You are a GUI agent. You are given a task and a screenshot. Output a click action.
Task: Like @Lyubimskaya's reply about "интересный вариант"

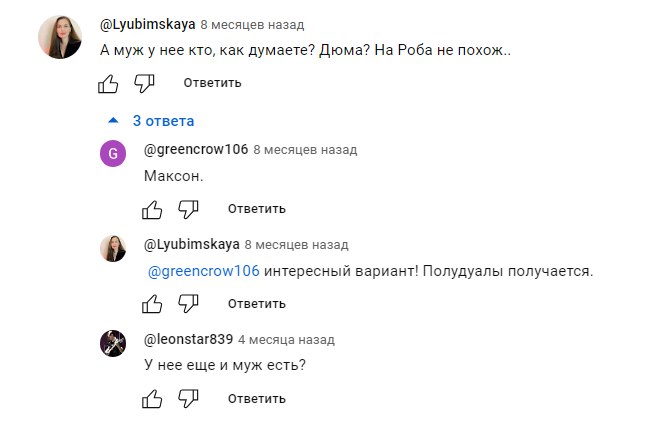(x=152, y=304)
